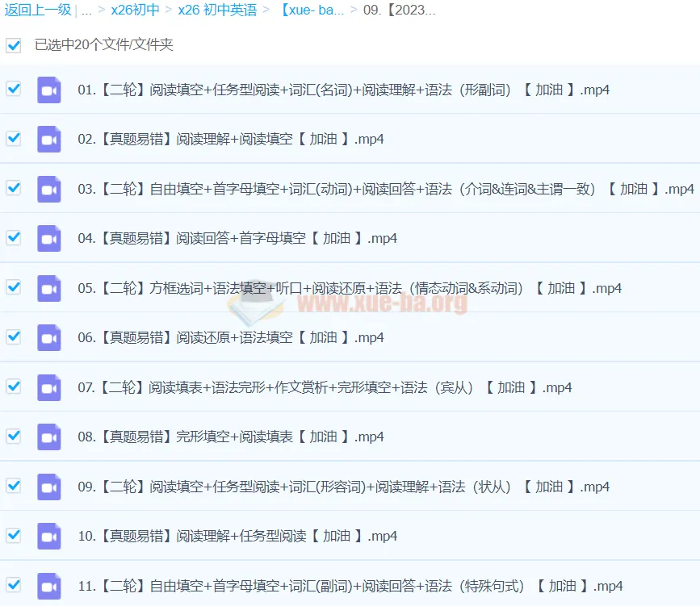700x606 pixels.
Task: Click the video icon beside file 05
Action: tap(49, 288)
